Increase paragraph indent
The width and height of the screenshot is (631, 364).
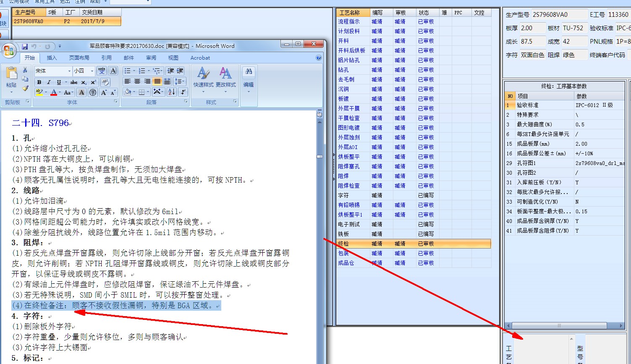click(180, 71)
